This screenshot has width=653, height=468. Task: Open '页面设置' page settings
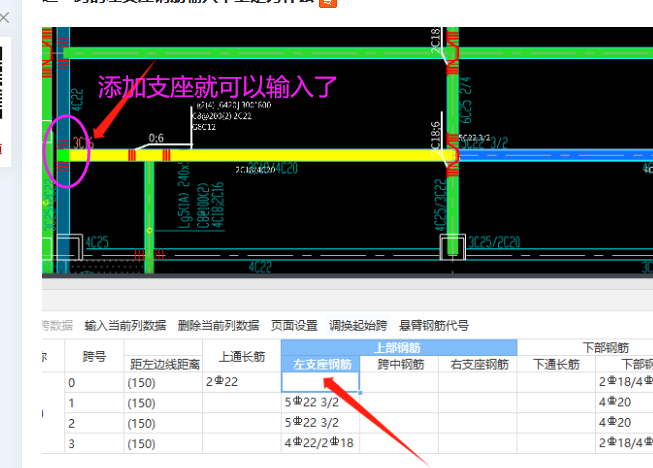coord(294,325)
